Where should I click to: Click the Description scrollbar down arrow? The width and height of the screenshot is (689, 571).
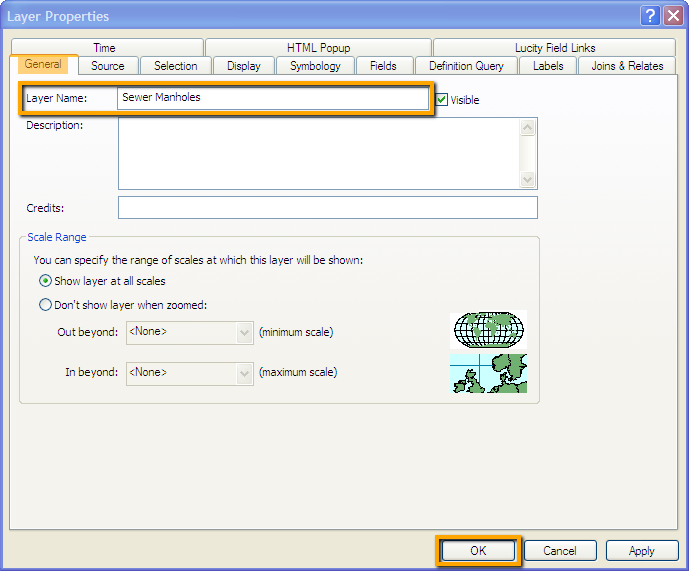(x=529, y=180)
